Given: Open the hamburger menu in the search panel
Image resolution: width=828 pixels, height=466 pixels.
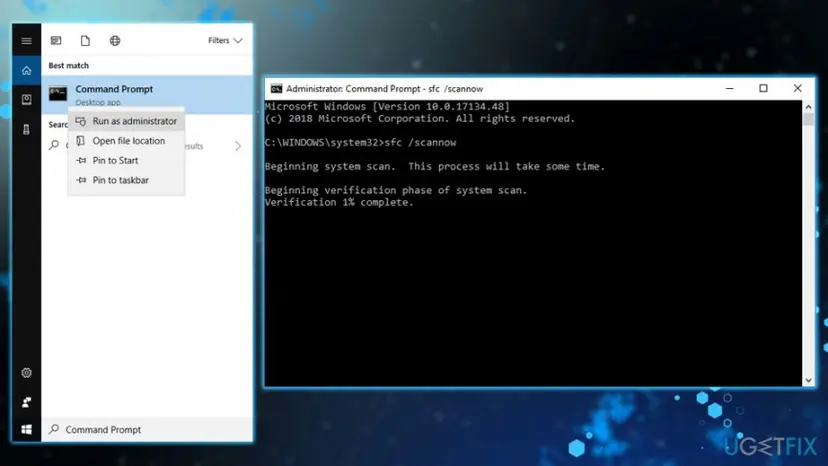Looking at the screenshot, I should (x=26, y=41).
